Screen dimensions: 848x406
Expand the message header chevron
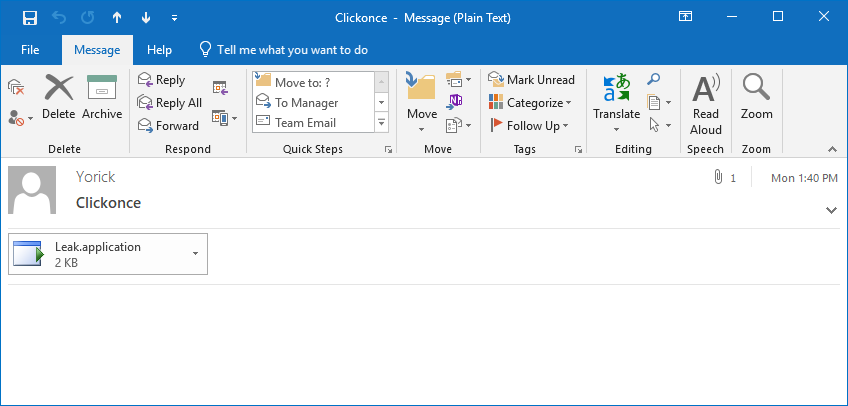pyautogui.click(x=831, y=210)
